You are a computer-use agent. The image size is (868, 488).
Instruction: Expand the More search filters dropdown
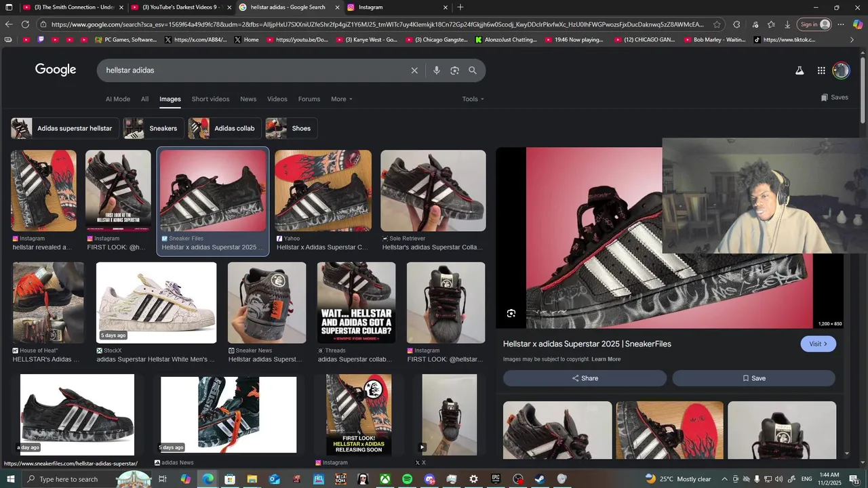tap(342, 99)
